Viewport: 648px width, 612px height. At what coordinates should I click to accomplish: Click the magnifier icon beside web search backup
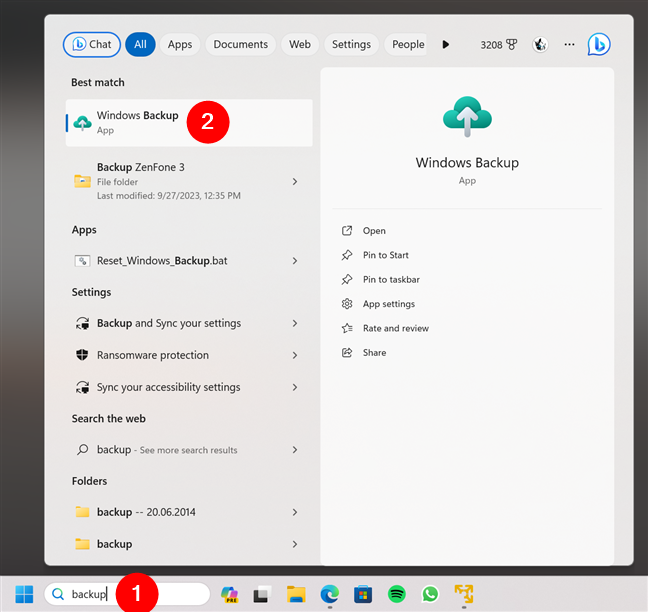pyautogui.click(x=82, y=450)
